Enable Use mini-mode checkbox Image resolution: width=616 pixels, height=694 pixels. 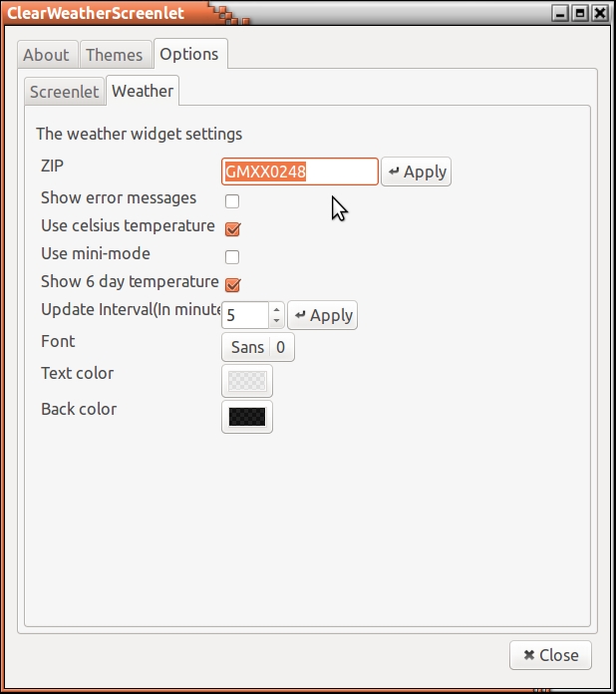(232, 256)
